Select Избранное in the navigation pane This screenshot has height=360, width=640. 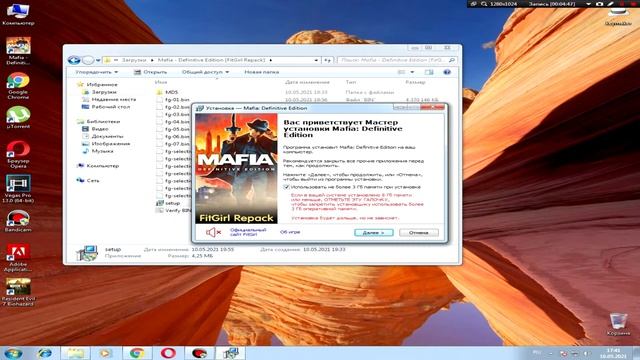tap(97, 84)
